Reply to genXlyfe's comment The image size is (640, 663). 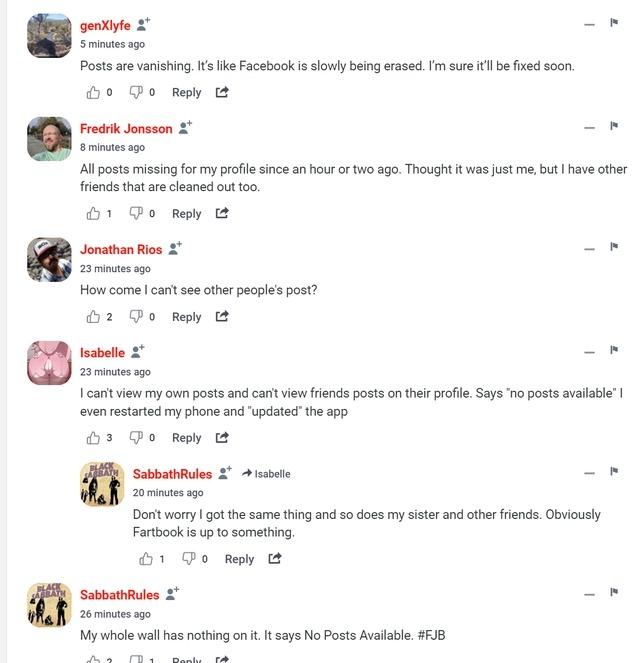tap(186, 92)
